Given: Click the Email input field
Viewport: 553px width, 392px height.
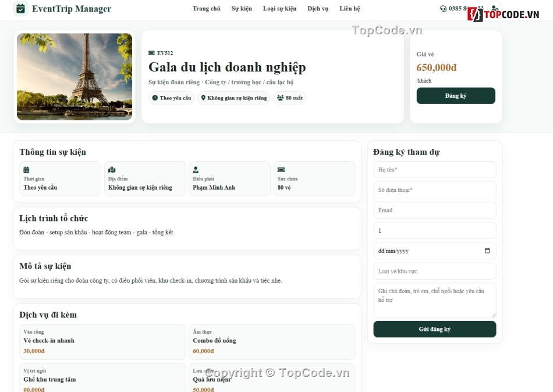Looking at the screenshot, I should point(434,210).
